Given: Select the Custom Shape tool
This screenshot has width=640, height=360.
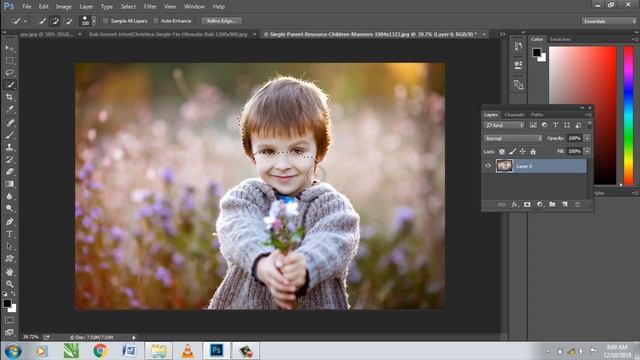Looking at the screenshot, I should click(x=9, y=259).
